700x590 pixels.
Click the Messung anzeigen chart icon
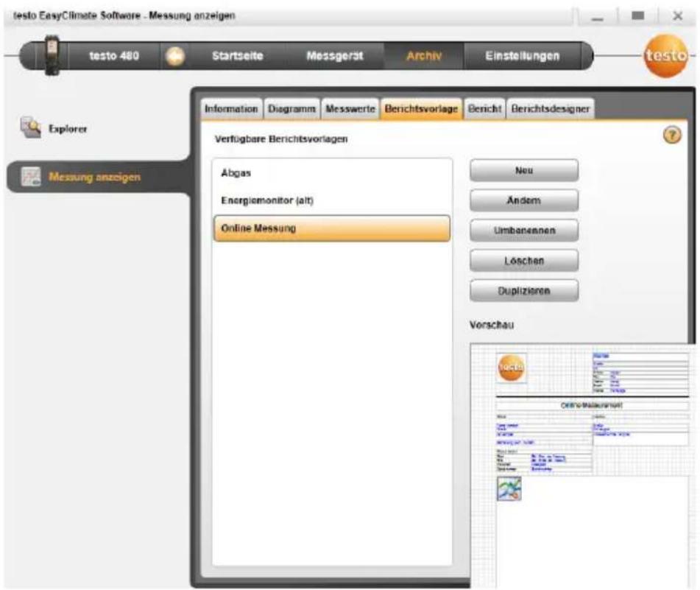(x=31, y=177)
